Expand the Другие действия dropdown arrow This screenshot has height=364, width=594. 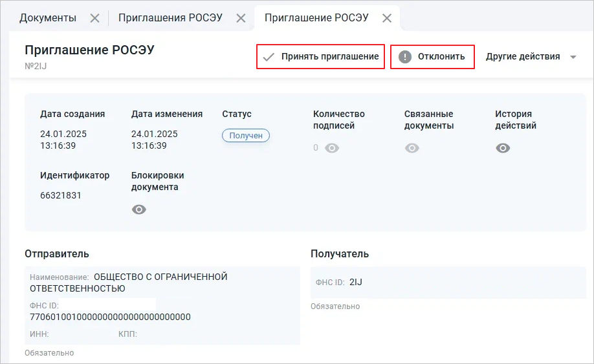point(573,57)
